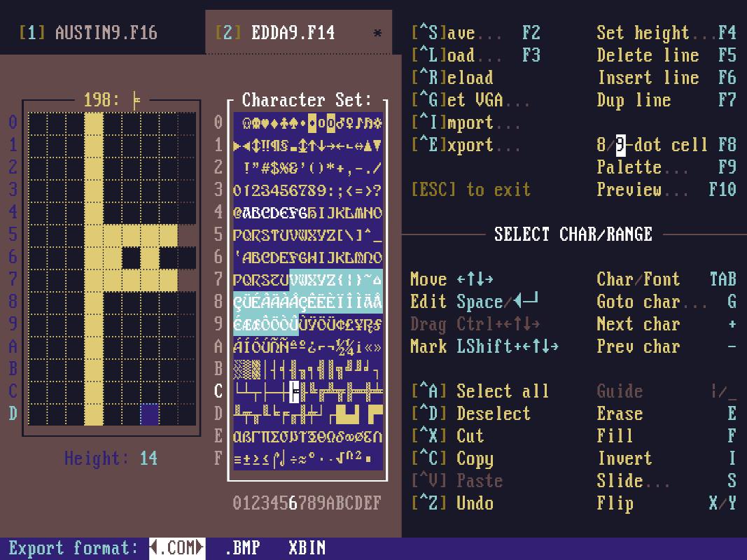Image resolution: width=747 pixels, height=560 pixels.
Task: Click the Deselect command
Action: point(471,413)
